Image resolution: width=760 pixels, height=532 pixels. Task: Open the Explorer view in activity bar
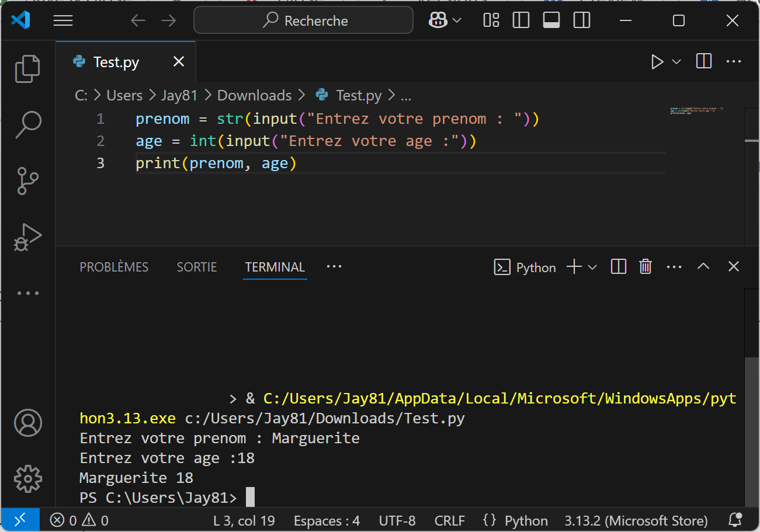[x=27, y=68]
